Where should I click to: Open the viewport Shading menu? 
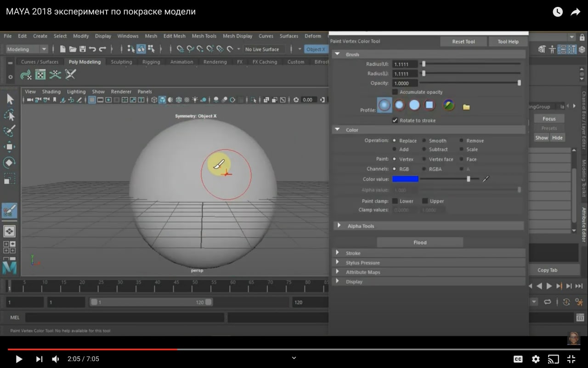tap(51, 92)
